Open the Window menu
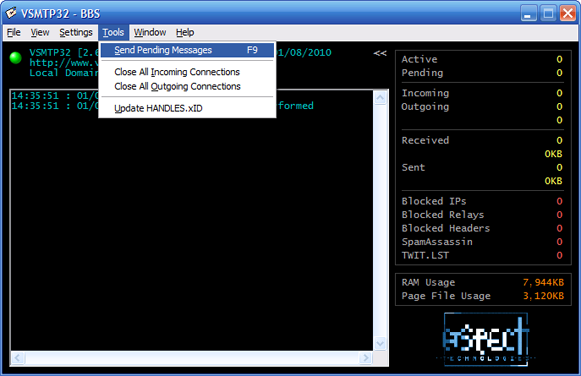The height and width of the screenshot is (376, 581). pyautogui.click(x=150, y=33)
